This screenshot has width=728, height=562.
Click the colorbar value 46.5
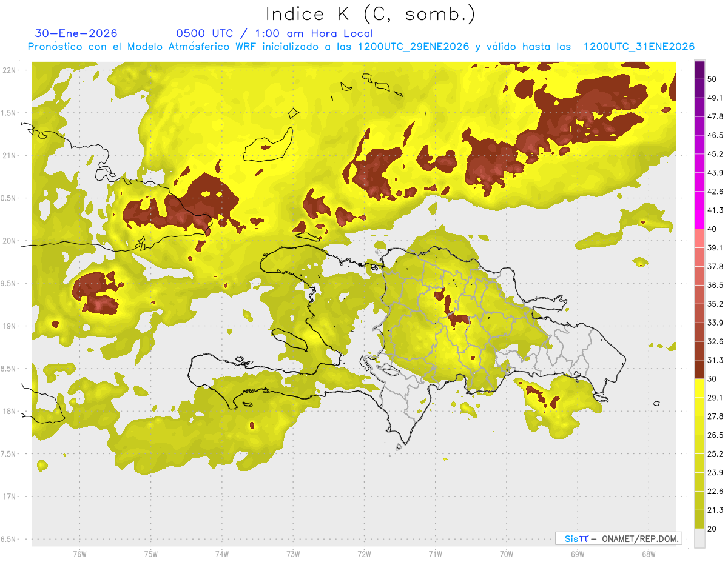tap(715, 135)
